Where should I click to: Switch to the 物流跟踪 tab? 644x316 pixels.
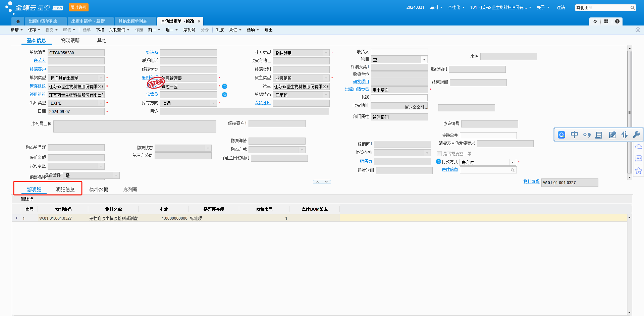tap(70, 40)
